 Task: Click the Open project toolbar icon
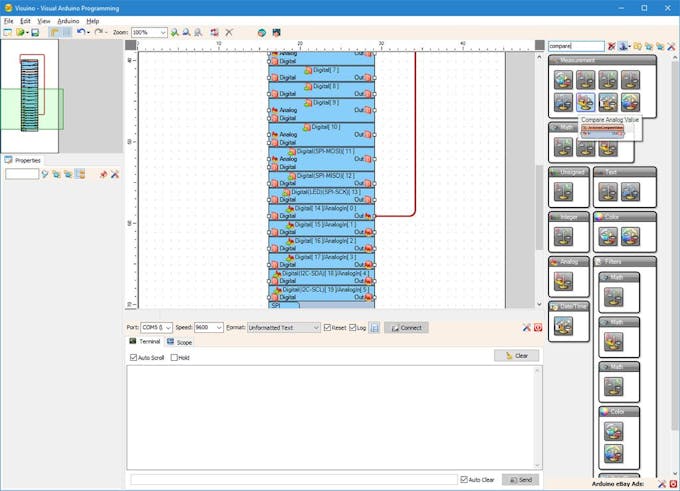pyautogui.click(x=20, y=33)
